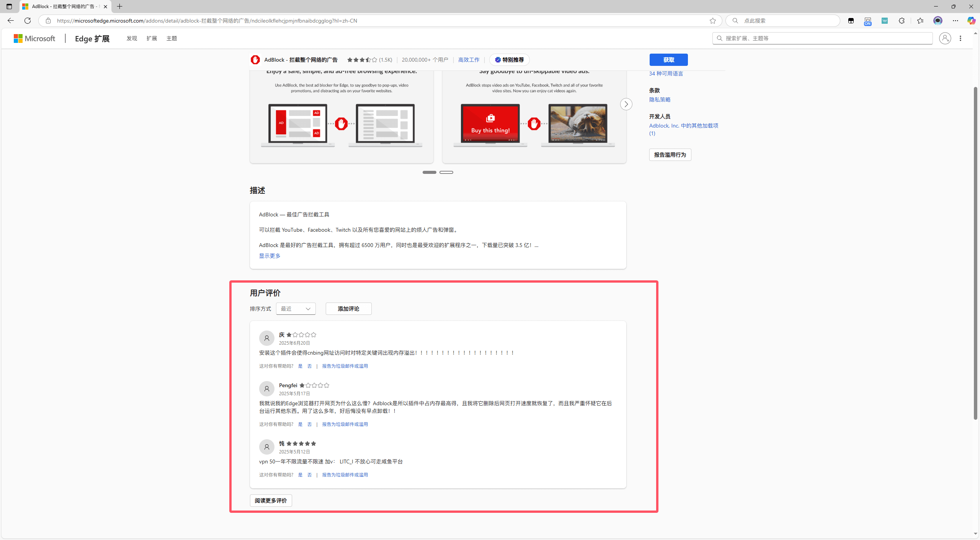
Task: Open the 主题 menu item
Action: click(171, 38)
